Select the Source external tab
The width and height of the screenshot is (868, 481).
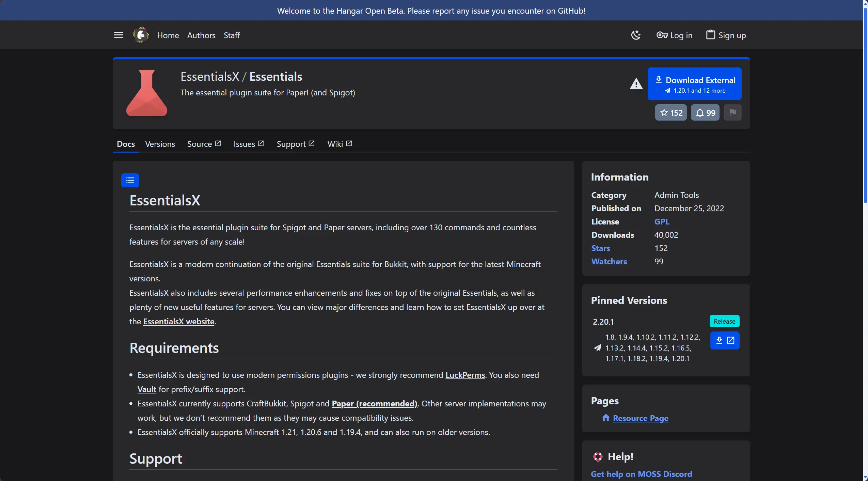click(x=204, y=143)
